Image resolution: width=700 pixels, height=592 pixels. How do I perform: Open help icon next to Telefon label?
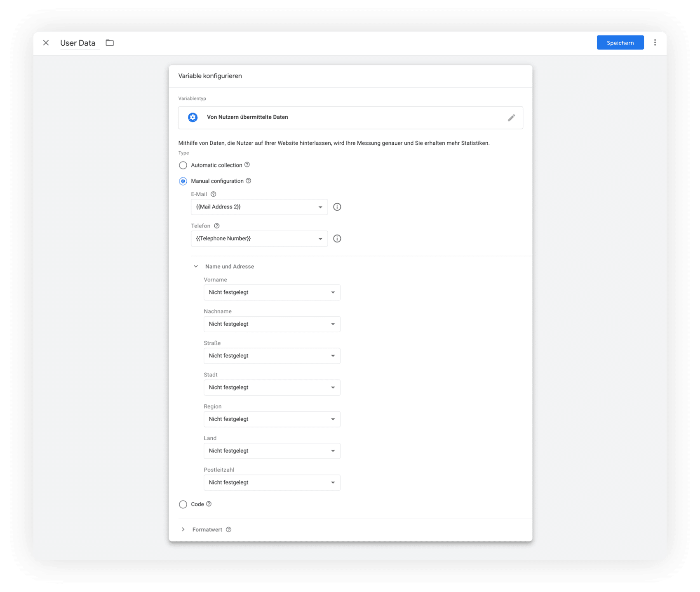pos(216,226)
